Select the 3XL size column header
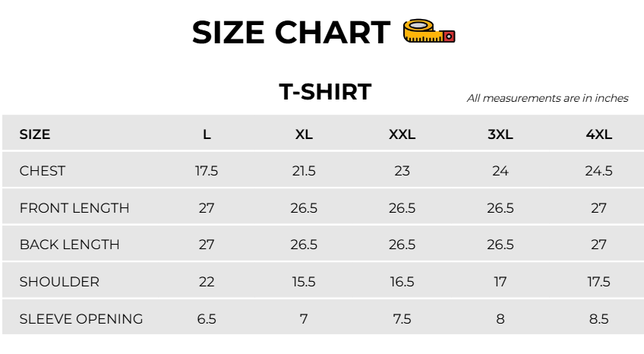Screen dimensions: 644x354 (x=500, y=134)
